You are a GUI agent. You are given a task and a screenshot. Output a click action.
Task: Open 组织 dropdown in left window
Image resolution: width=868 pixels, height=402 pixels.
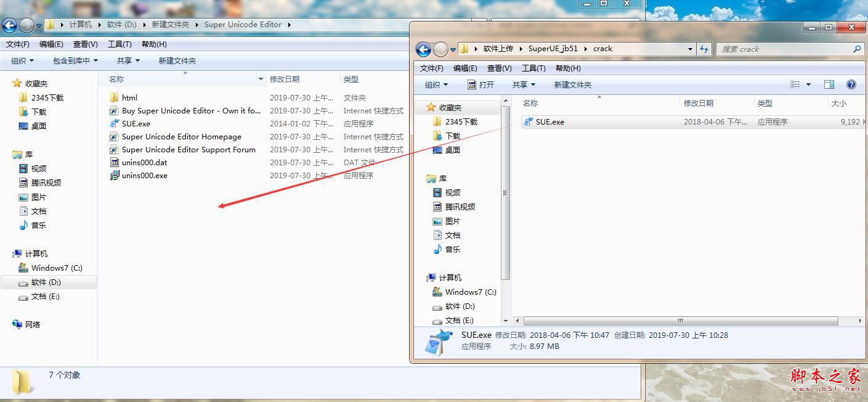pyautogui.click(x=23, y=60)
